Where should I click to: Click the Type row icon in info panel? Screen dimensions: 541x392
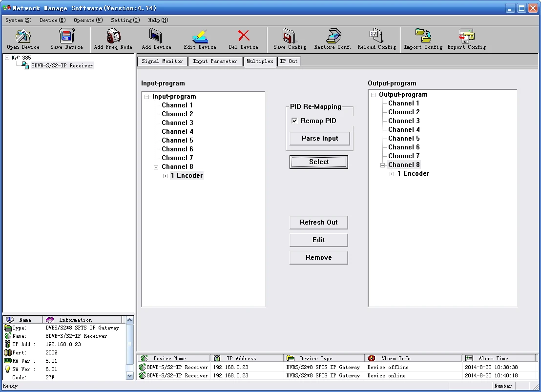(8, 328)
